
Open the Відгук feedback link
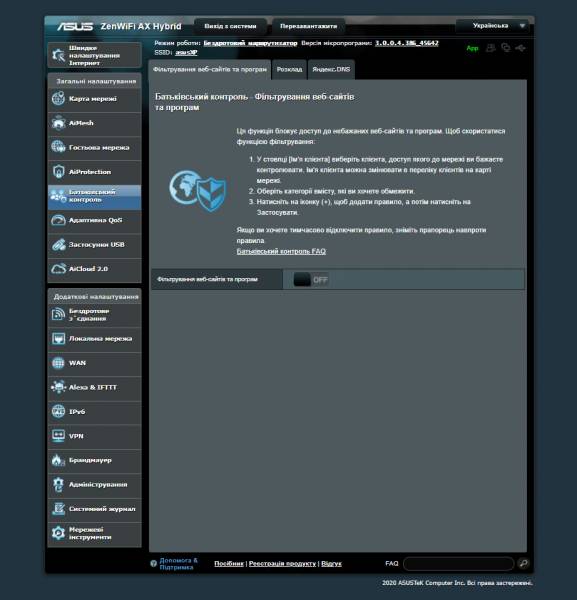pyautogui.click(x=331, y=563)
